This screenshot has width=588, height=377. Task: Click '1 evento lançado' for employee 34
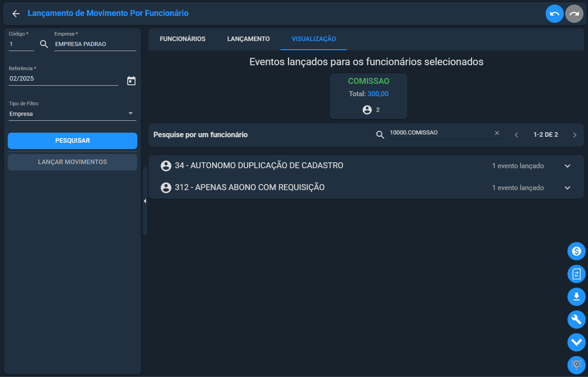pos(518,166)
